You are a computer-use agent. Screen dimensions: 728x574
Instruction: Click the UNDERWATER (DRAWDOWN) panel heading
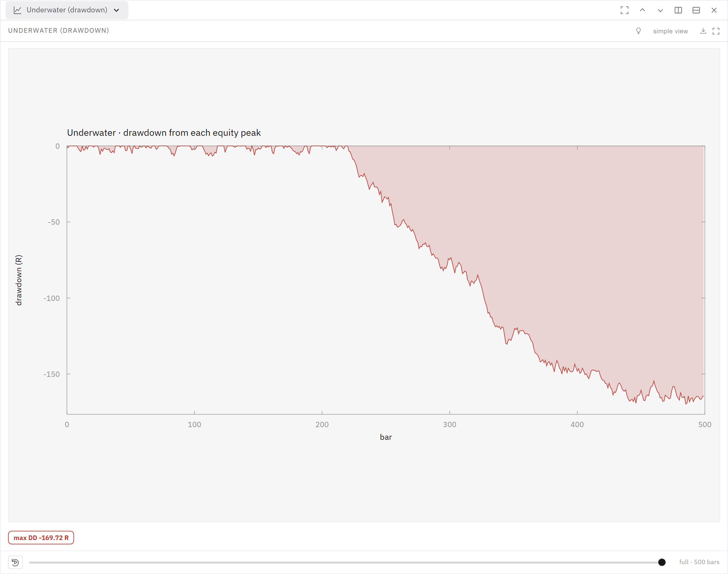[x=59, y=31]
